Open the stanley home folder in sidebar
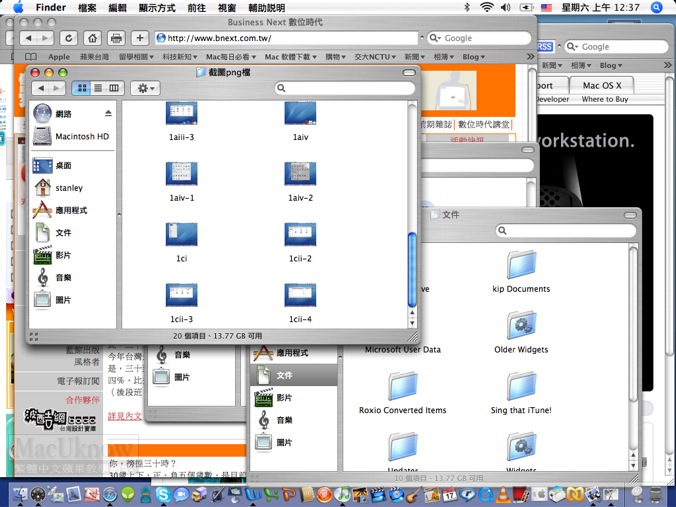The width and height of the screenshot is (676, 507). (58, 188)
